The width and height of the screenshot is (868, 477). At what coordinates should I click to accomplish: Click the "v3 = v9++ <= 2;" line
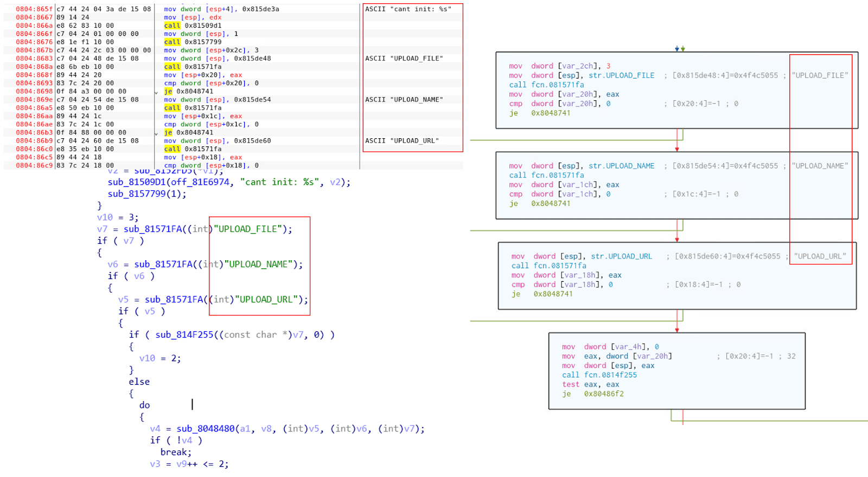(x=189, y=464)
